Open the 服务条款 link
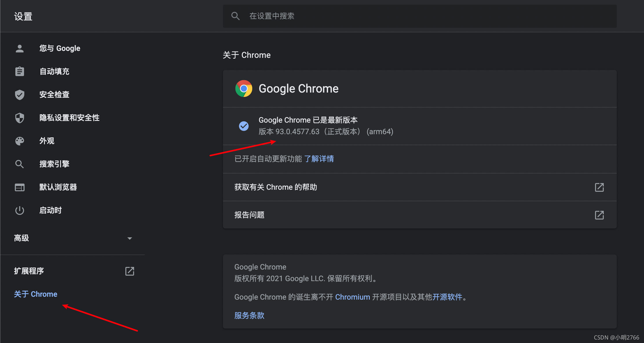Viewport: 644px width, 343px height. coord(249,316)
